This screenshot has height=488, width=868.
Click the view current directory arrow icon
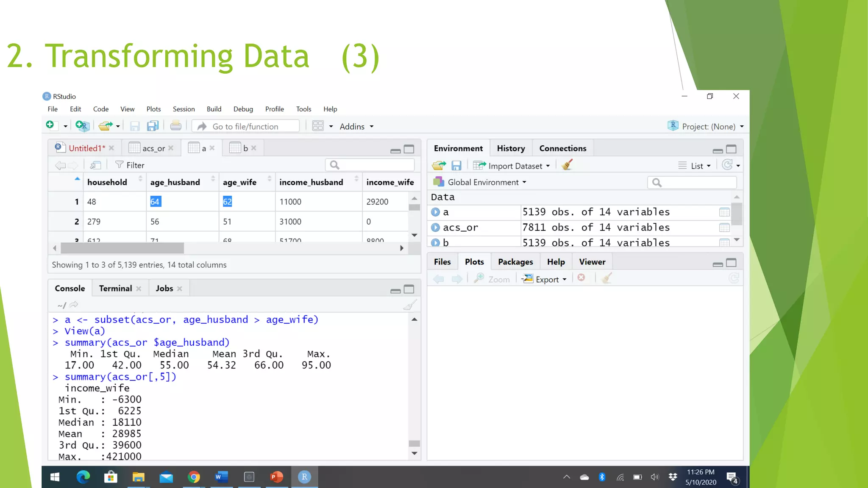click(74, 305)
